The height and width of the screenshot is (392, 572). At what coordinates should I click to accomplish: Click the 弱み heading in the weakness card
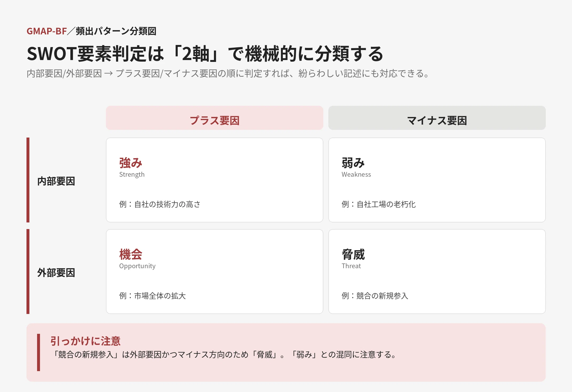point(353,163)
